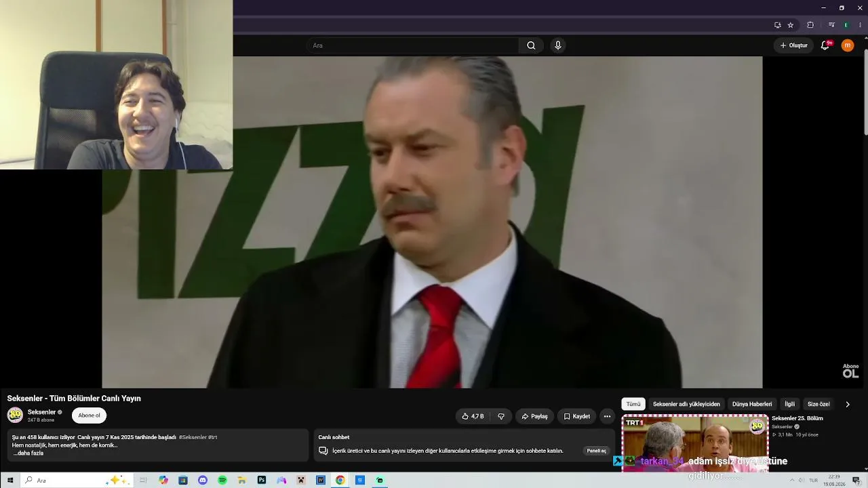The width and height of the screenshot is (868, 488).
Task: Open Spotify from the taskbar
Action: pyautogui.click(x=222, y=480)
